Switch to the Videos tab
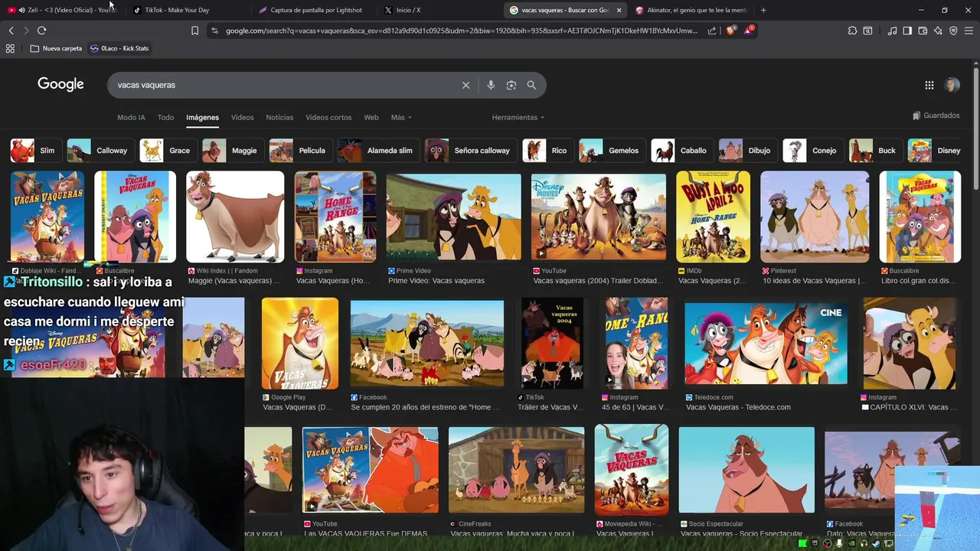 tap(242, 117)
